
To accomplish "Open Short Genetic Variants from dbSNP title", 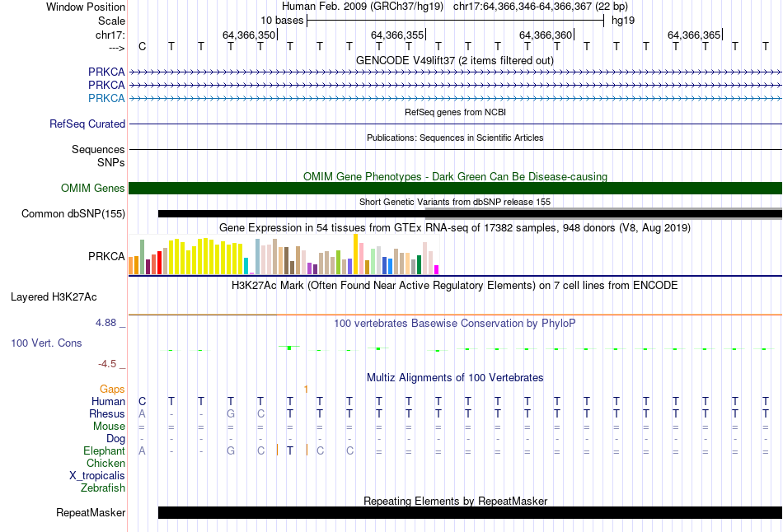I will pyautogui.click(x=455, y=202).
